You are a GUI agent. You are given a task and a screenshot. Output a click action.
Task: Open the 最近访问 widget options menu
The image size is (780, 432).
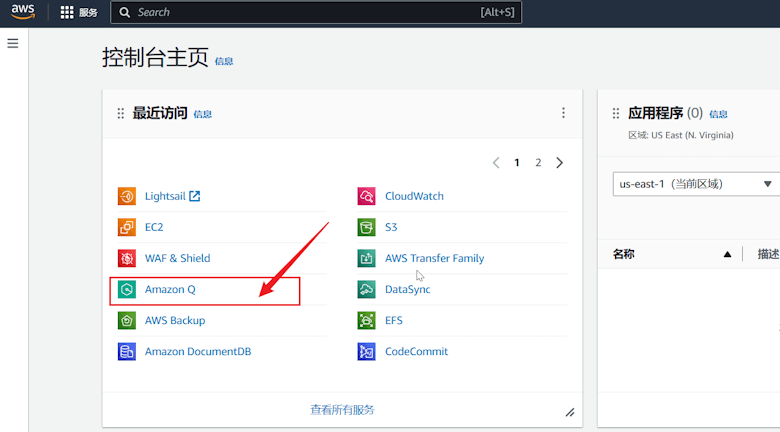click(563, 113)
